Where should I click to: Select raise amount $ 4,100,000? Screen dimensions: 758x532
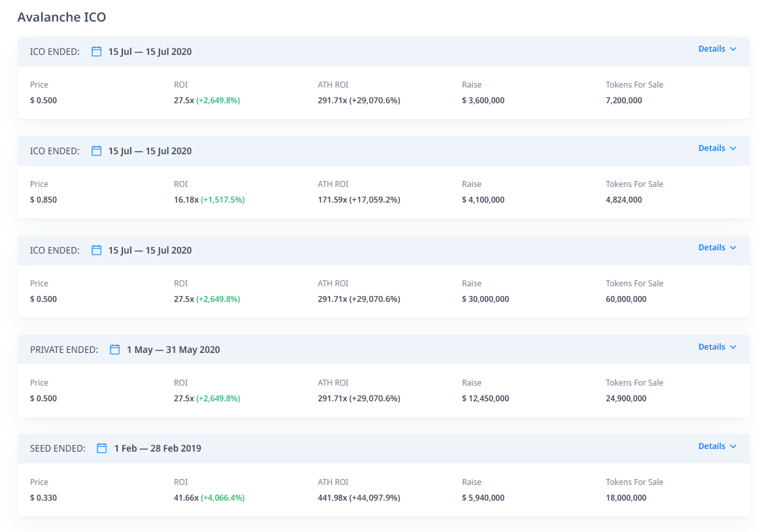[x=483, y=199]
